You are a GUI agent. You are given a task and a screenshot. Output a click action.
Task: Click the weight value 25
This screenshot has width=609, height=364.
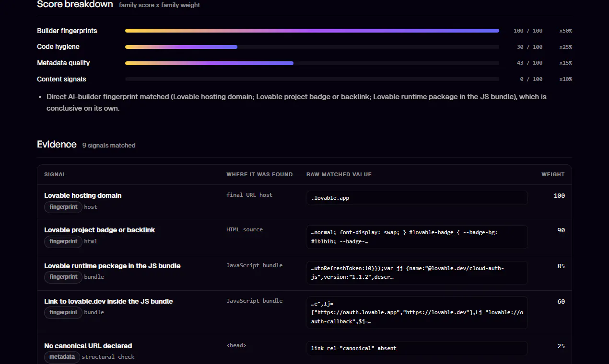pos(561,346)
